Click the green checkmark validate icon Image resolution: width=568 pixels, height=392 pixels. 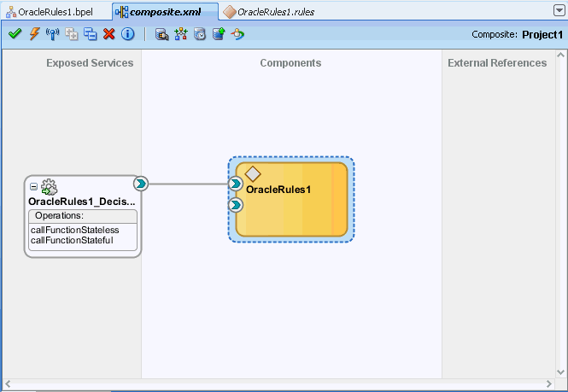click(x=15, y=34)
